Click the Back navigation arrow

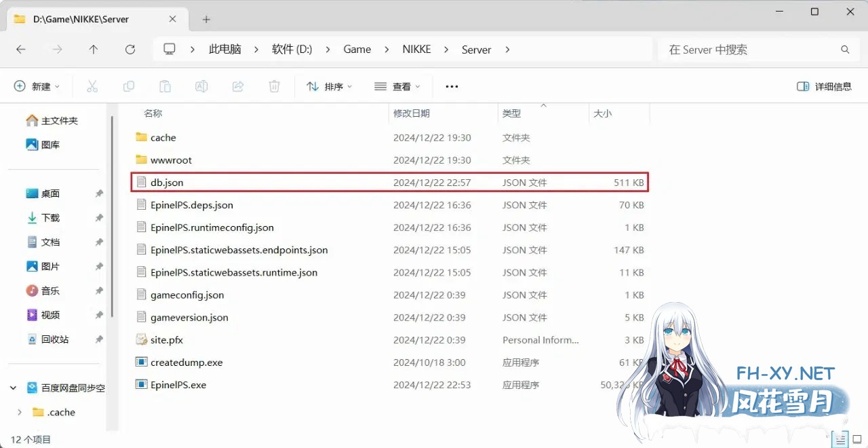[x=20, y=49]
